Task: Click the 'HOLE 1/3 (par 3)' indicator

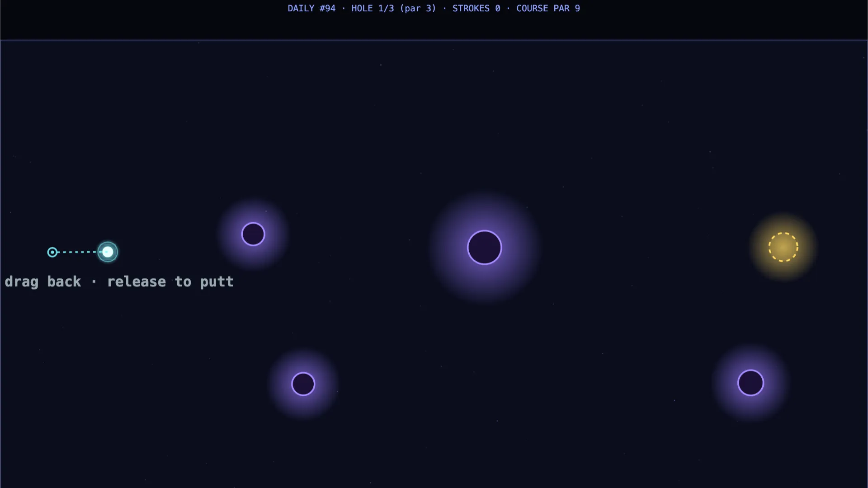Action: click(394, 8)
